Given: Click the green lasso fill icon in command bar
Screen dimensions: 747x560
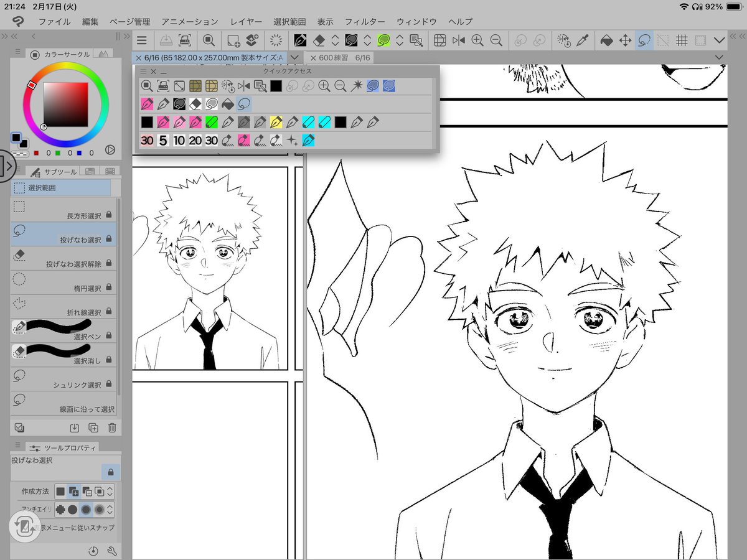Looking at the screenshot, I should coord(383,40).
